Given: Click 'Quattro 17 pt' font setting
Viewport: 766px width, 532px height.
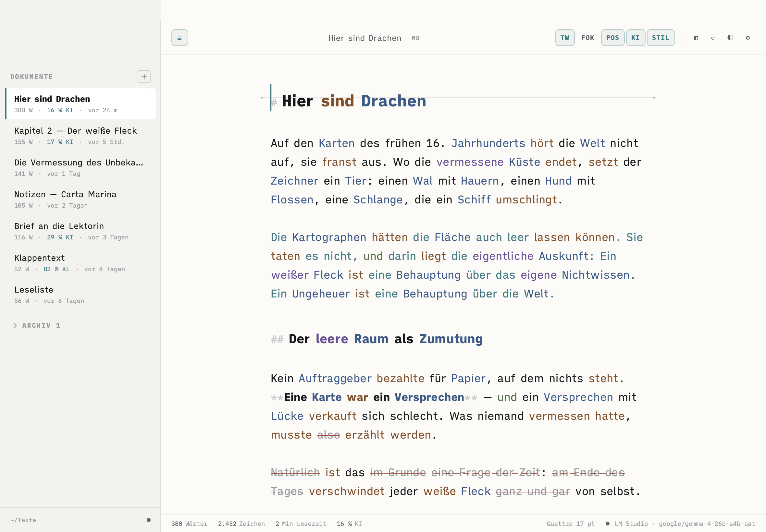Looking at the screenshot, I should [x=571, y=524].
